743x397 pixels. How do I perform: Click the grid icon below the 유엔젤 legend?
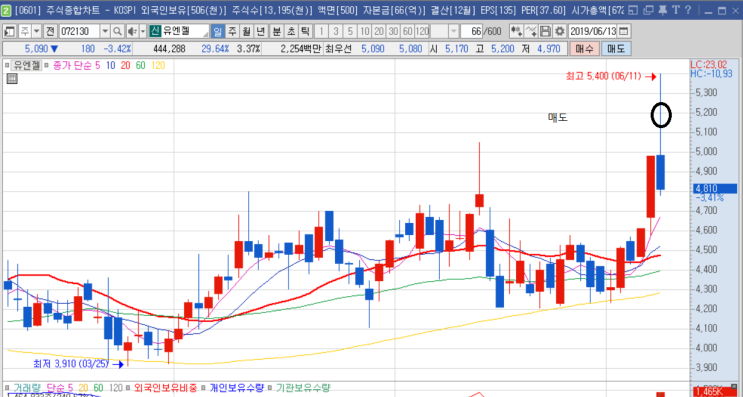[x=12, y=79]
